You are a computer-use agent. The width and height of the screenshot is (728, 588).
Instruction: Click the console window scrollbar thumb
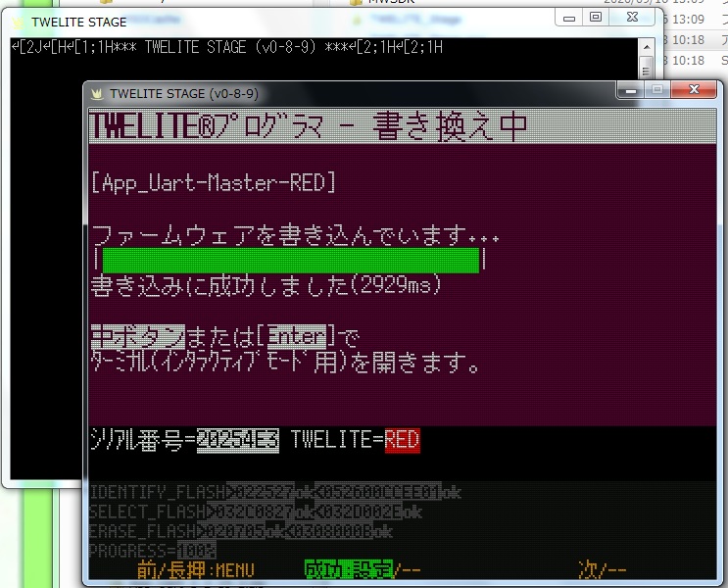pos(646,68)
